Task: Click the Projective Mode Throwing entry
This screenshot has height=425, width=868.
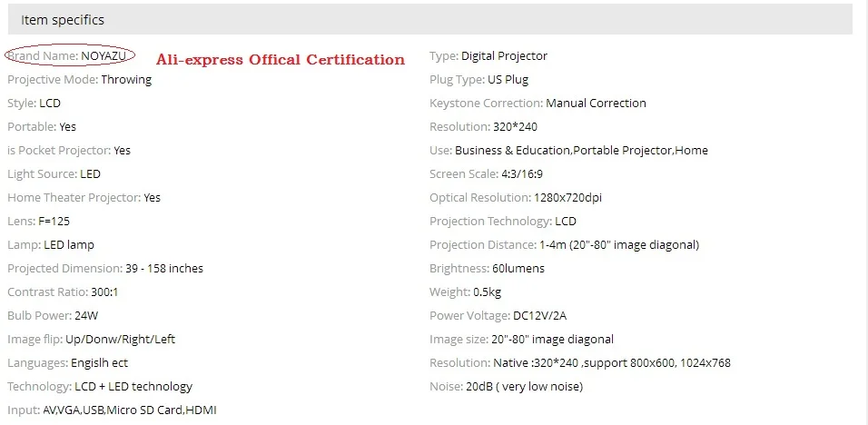Action: click(x=79, y=80)
